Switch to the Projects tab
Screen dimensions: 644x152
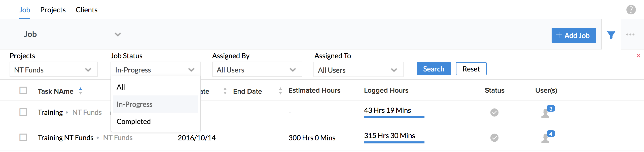click(53, 10)
